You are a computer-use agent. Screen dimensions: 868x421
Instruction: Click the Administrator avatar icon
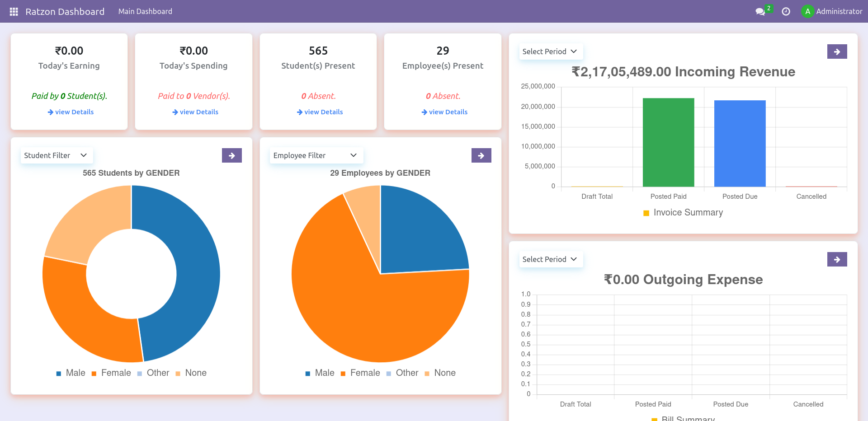(807, 11)
